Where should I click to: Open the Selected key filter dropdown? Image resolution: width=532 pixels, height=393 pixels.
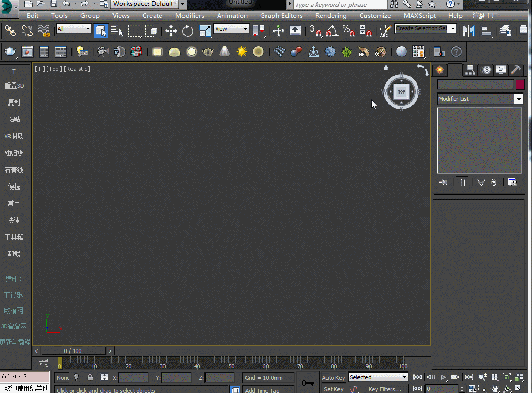378,377
